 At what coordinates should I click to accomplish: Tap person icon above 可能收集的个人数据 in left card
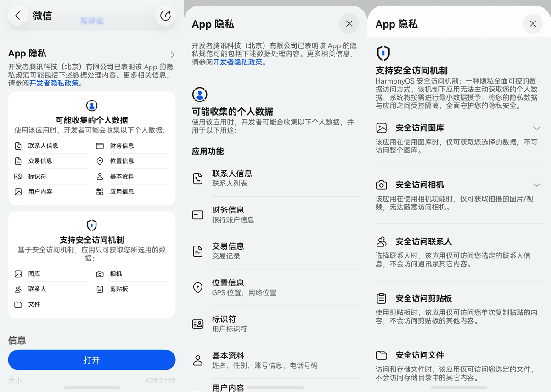pos(92,106)
